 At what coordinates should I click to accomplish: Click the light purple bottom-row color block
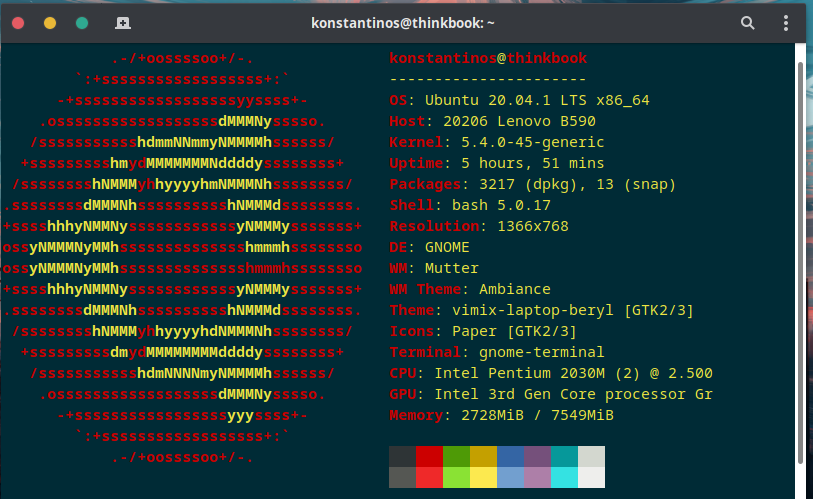(x=537, y=477)
